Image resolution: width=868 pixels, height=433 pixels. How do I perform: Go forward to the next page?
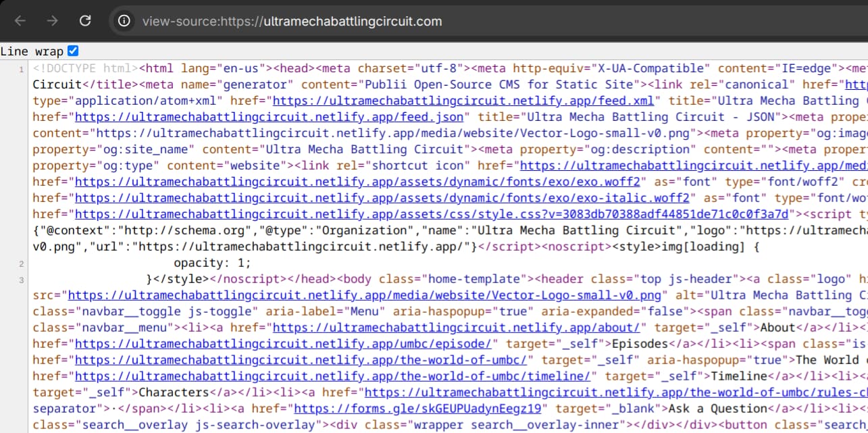pyautogui.click(x=52, y=21)
